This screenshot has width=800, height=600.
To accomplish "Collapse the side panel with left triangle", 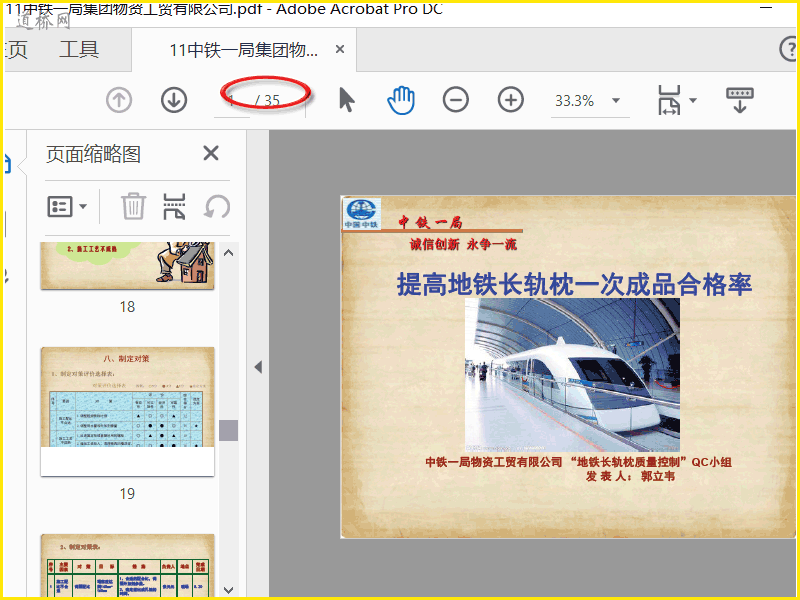I will pos(258,367).
